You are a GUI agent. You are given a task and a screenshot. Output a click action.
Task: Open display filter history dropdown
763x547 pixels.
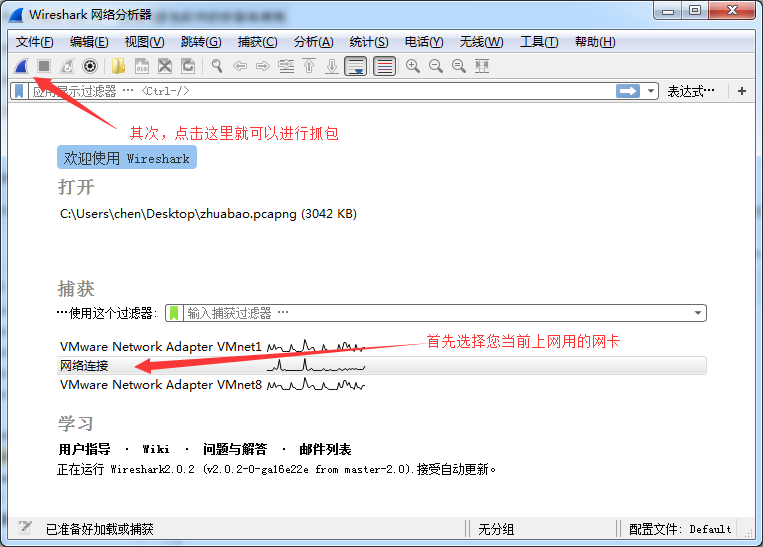[651, 91]
